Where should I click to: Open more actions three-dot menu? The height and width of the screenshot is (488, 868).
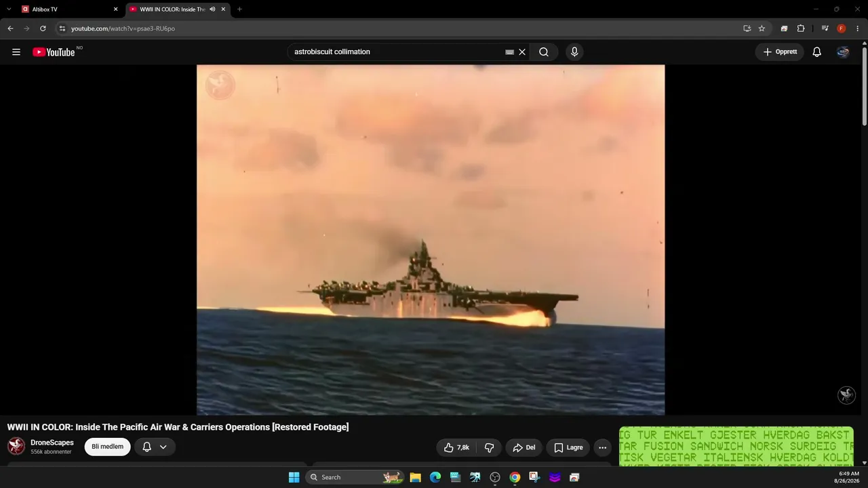click(x=602, y=447)
